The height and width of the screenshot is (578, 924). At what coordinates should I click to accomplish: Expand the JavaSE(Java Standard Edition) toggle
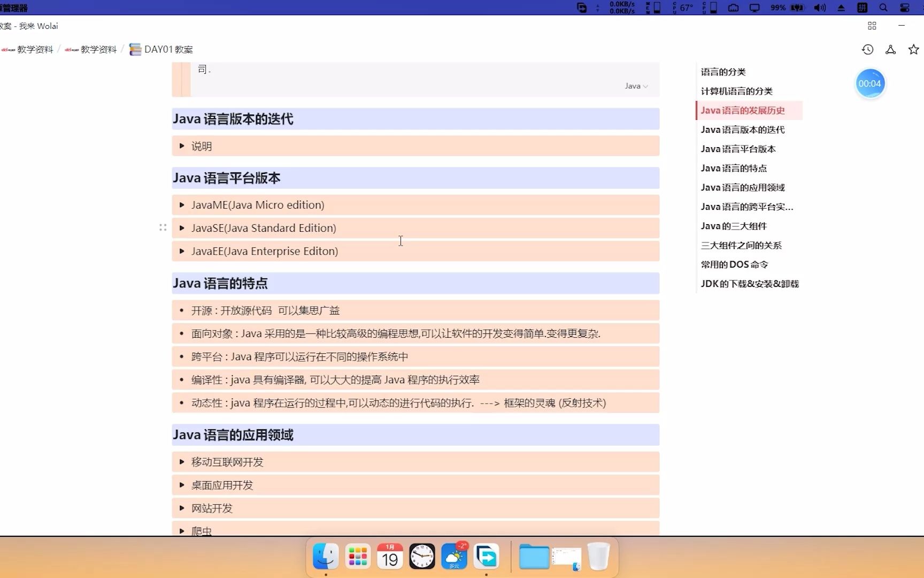[x=182, y=228]
